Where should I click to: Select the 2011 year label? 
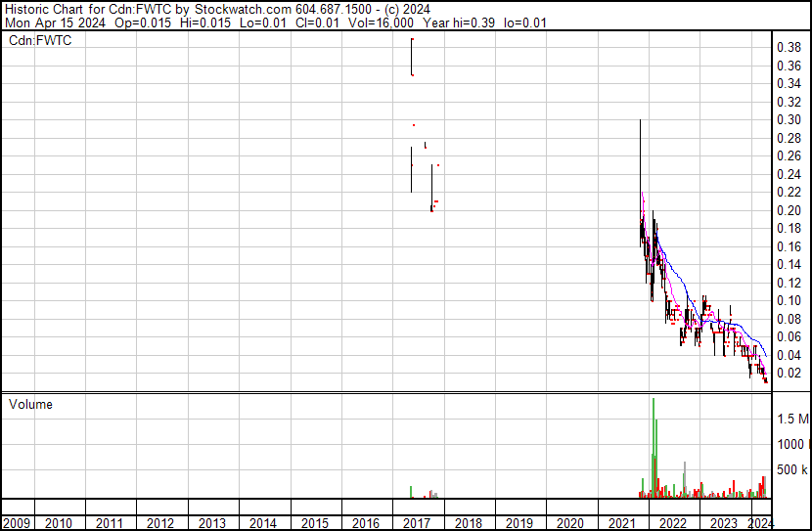click(x=110, y=523)
